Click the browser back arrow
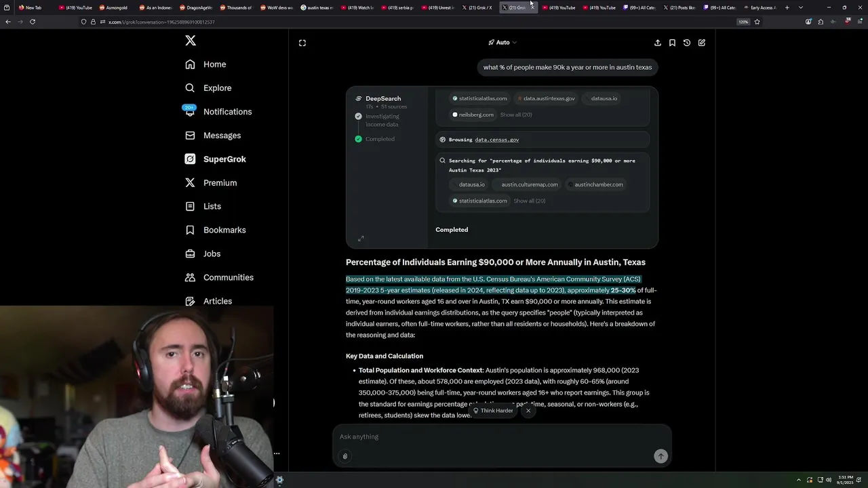This screenshot has height=488, width=868. [8, 22]
